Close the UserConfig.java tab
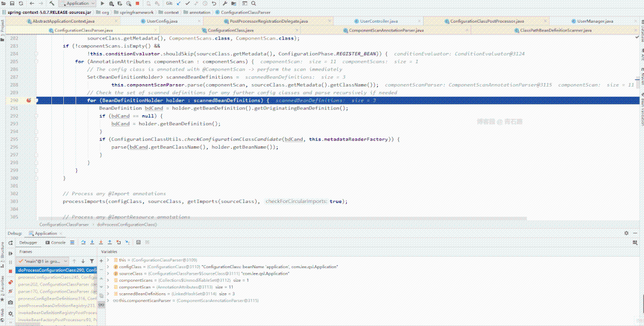This screenshot has height=326, width=644. [x=199, y=21]
